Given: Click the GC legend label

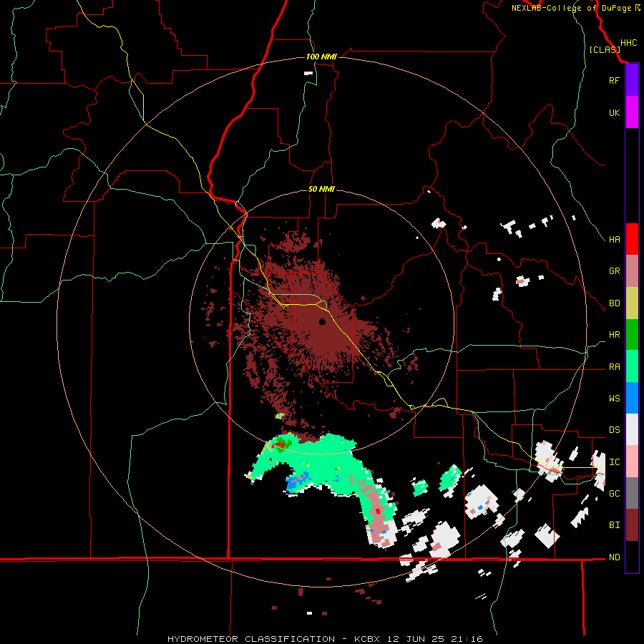Looking at the screenshot, I should tap(614, 494).
